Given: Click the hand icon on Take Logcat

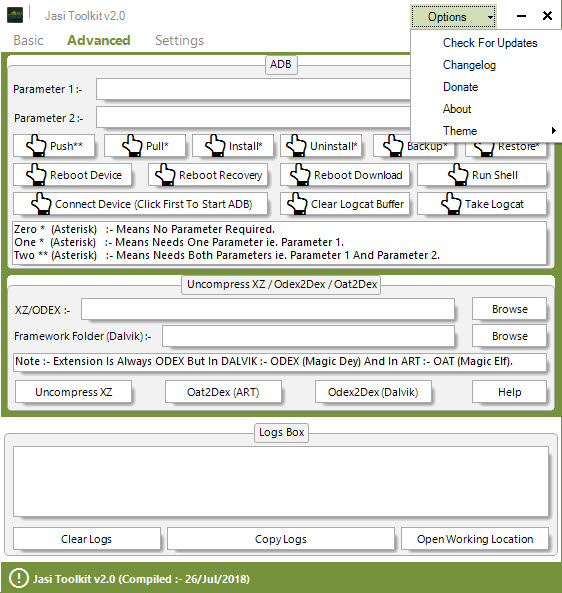Looking at the screenshot, I should point(451,204).
